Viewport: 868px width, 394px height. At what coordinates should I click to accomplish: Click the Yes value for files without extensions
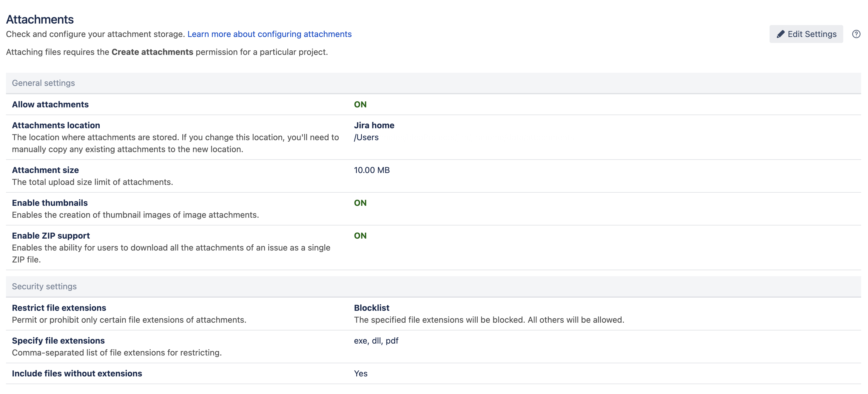pyautogui.click(x=360, y=373)
